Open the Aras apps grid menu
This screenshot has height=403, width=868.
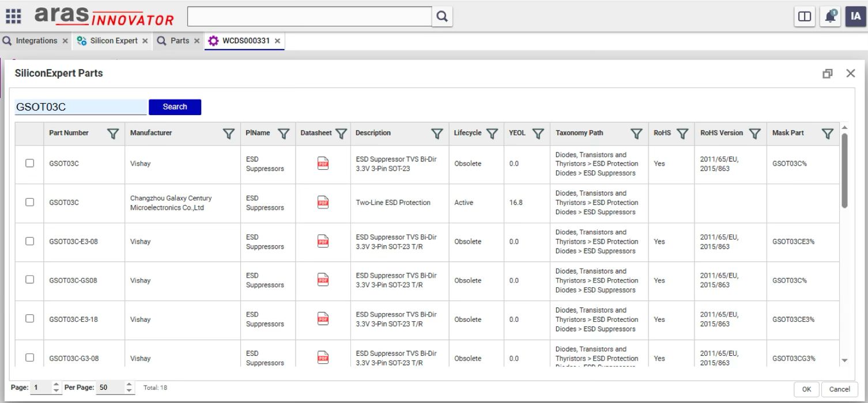[13, 16]
